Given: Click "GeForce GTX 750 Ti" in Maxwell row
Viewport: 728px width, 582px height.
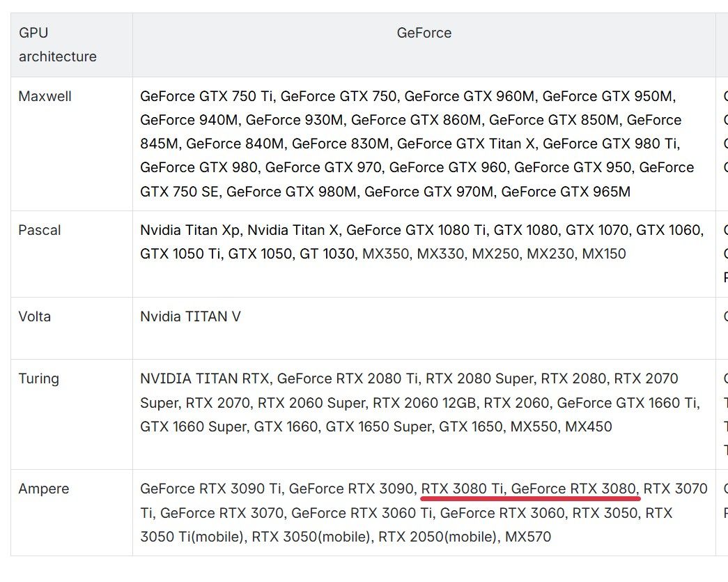Looking at the screenshot, I should 206,96.
